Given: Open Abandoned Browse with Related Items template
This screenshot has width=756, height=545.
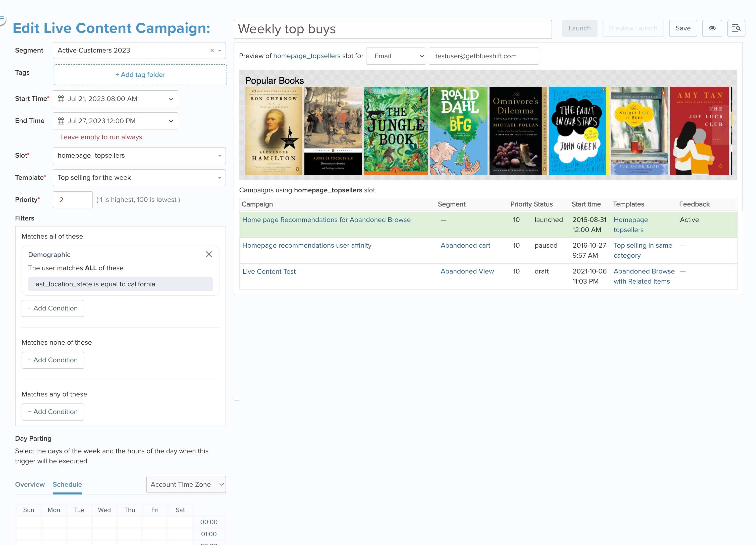Looking at the screenshot, I should point(644,276).
